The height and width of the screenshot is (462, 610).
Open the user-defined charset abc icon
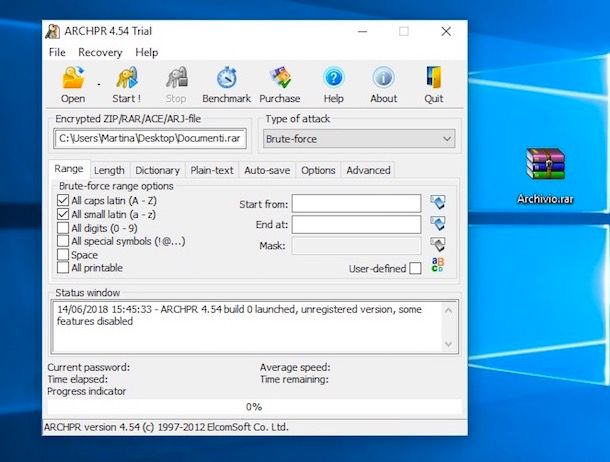point(438,264)
